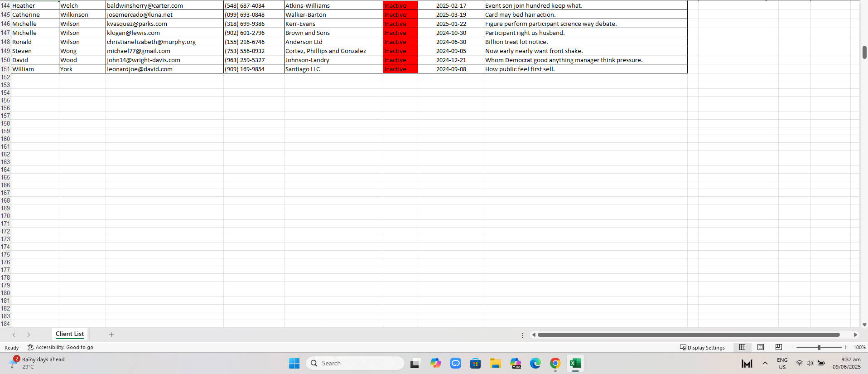Open Task View from the taskbar
The height and width of the screenshot is (374, 868).
(415, 363)
